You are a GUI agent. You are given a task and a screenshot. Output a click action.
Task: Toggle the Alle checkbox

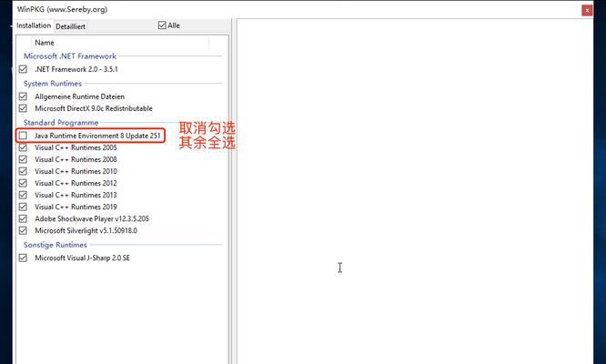pyautogui.click(x=162, y=25)
